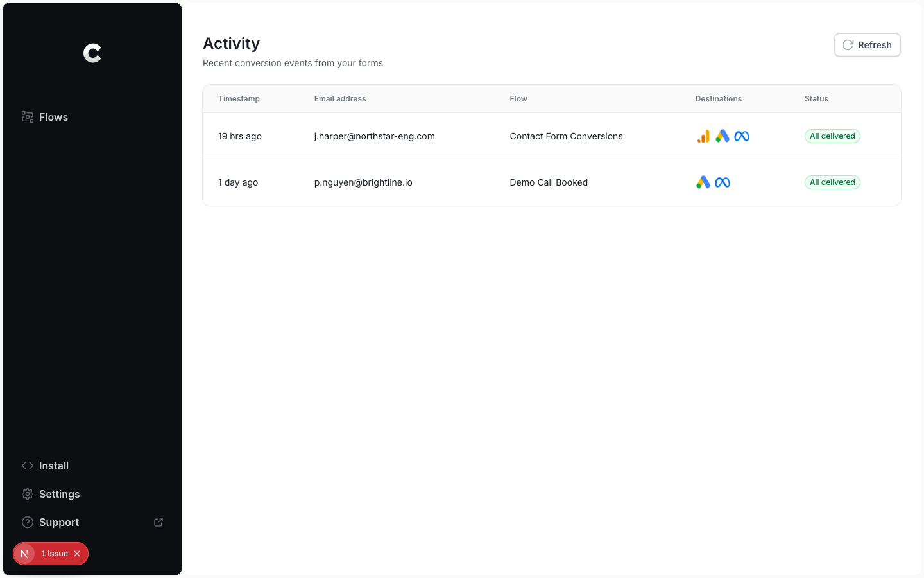
Task: Click Meta icon in j.harper row
Action: point(742,136)
